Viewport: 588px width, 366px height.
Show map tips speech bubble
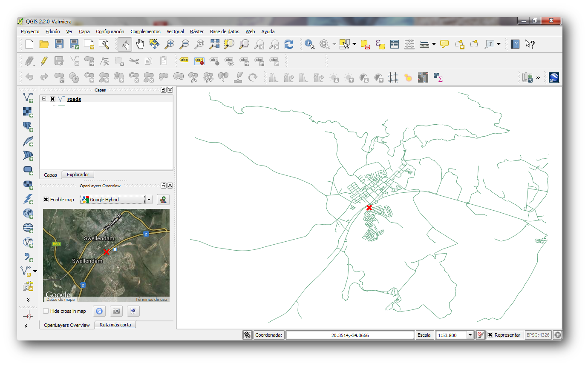(x=444, y=44)
